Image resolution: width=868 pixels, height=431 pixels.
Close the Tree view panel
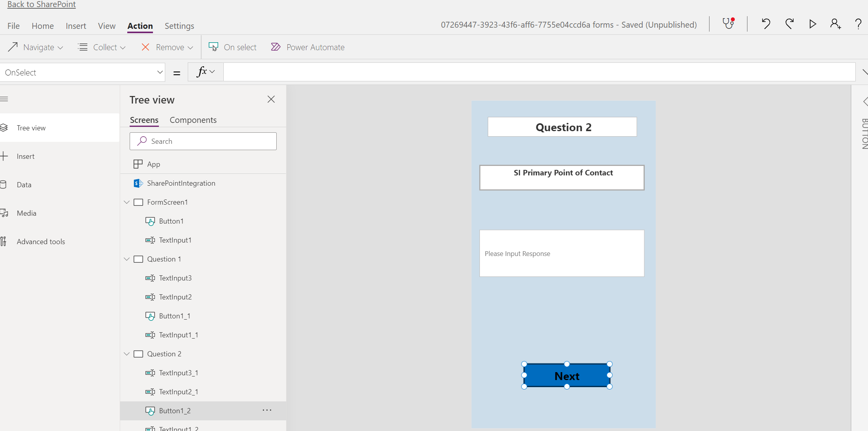click(271, 99)
